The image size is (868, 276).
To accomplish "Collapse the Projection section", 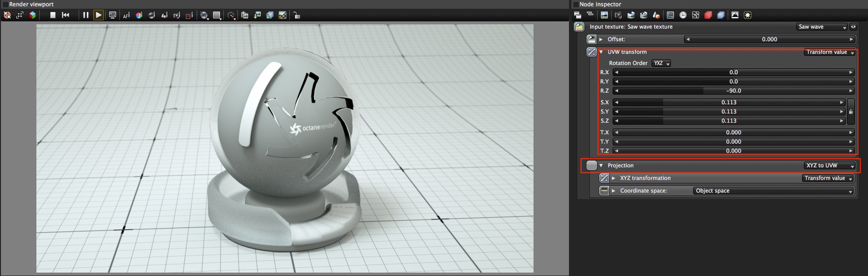I will 601,165.
